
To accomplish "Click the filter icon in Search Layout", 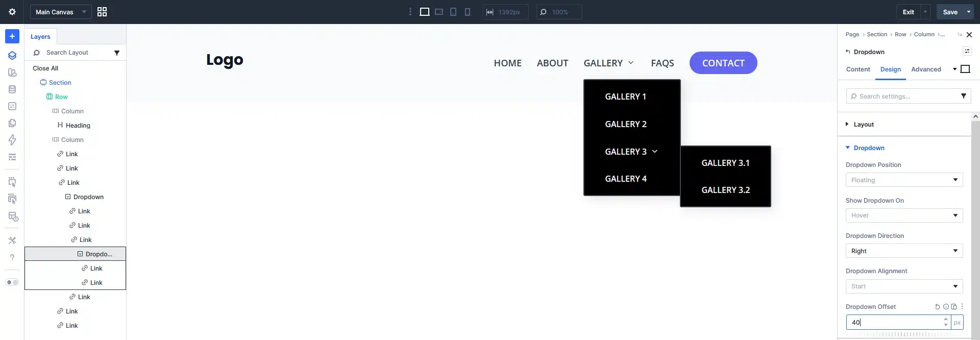I will click(x=117, y=53).
